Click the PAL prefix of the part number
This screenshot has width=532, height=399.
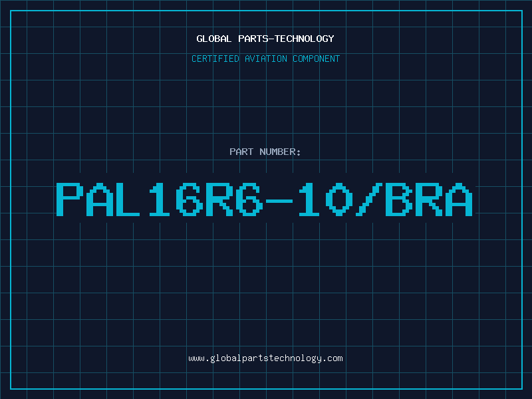(98, 199)
